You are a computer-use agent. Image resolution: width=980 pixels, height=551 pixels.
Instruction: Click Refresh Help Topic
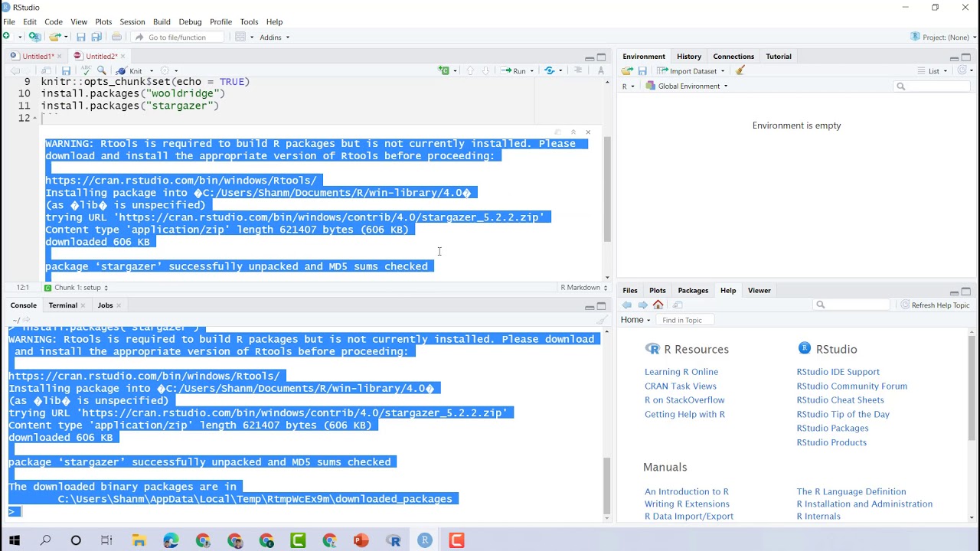pyautogui.click(x=935, y=305)
